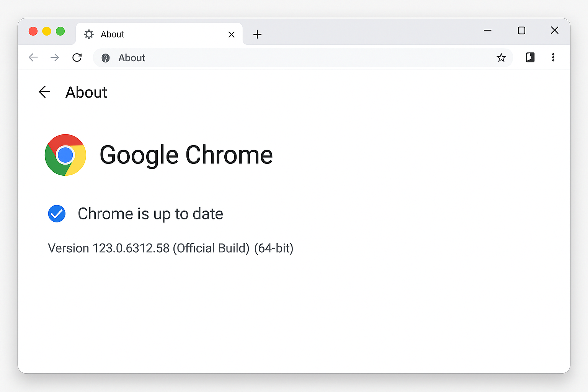Select the bookmark star icon
This screenshot has height=392, width=588.
point(501,57)
